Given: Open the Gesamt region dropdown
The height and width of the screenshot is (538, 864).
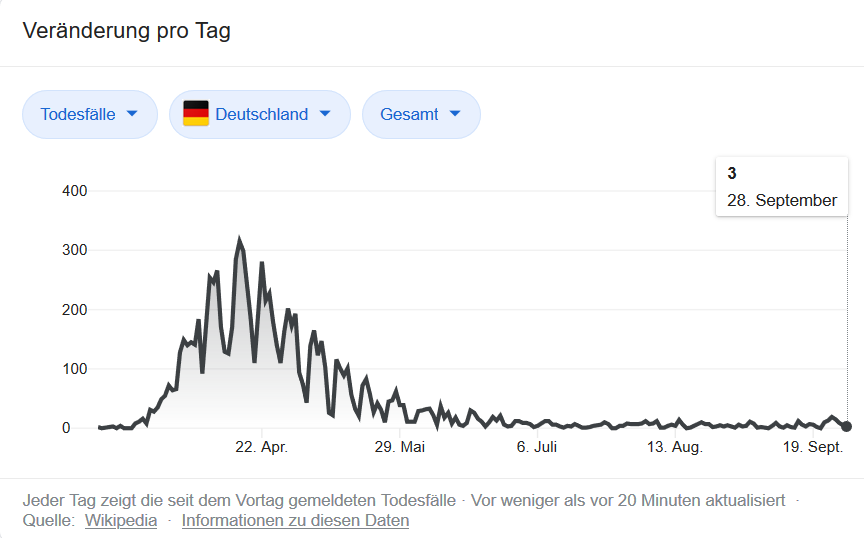Looking at the screenshot, I should (421, 114).
